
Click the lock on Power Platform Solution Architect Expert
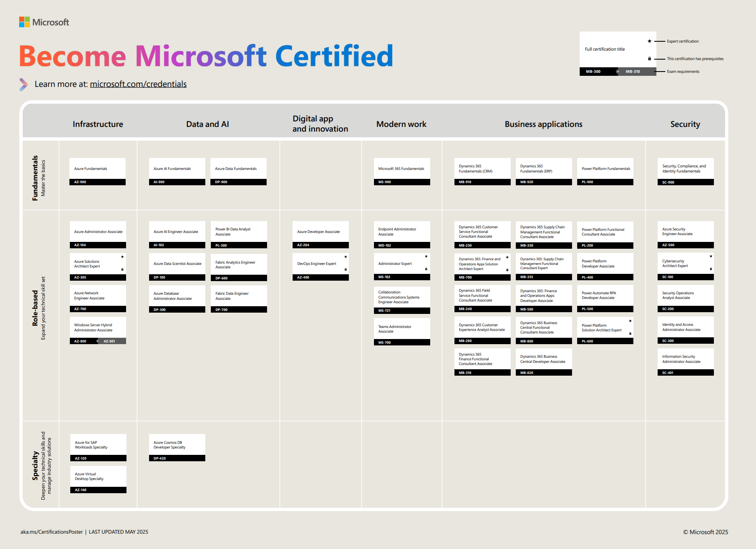(630, 333)
